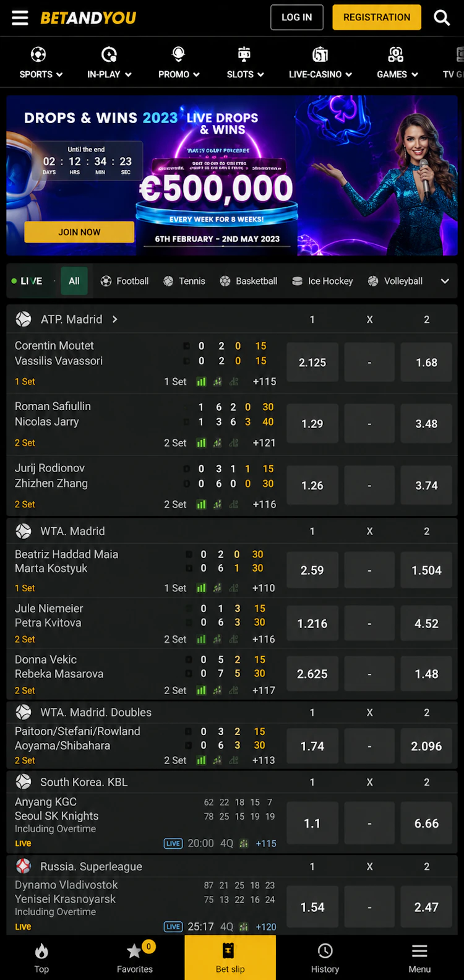The height and width of the screenshot is (980, 464).
Task: Filter live events by Tennis
Action: pyautogui.click(x=184, y=281)
